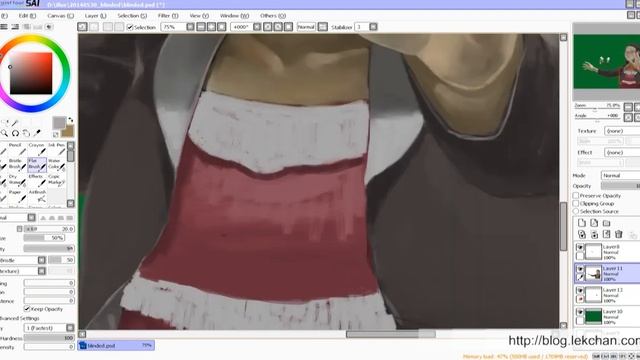
Task: Select the Hand pan tool
Action: pos(26,133)
